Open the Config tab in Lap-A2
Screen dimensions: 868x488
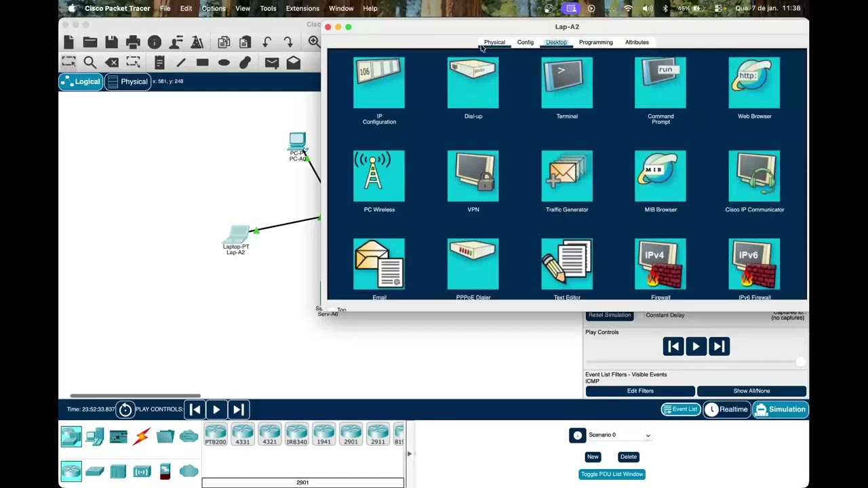(526, 42)
